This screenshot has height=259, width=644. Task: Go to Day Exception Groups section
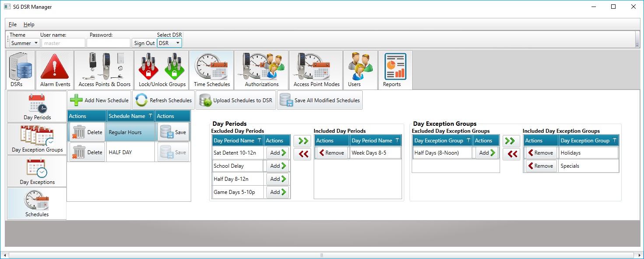point(37,139)
